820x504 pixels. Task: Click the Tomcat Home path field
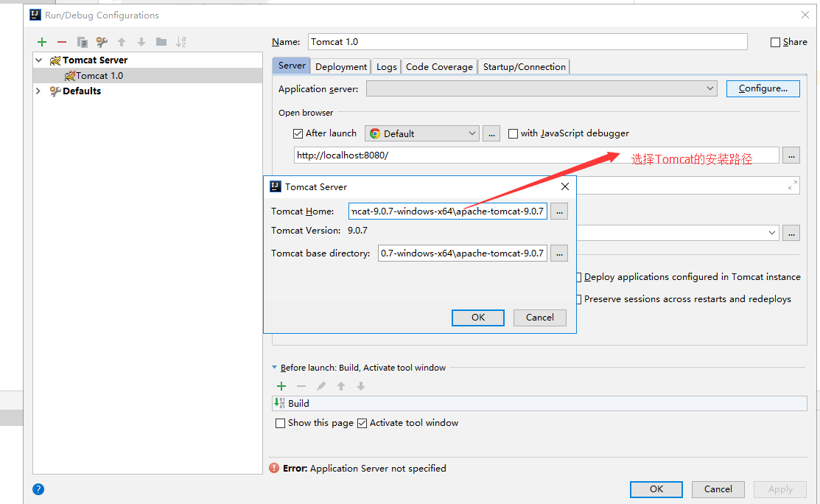coord(448,211)
